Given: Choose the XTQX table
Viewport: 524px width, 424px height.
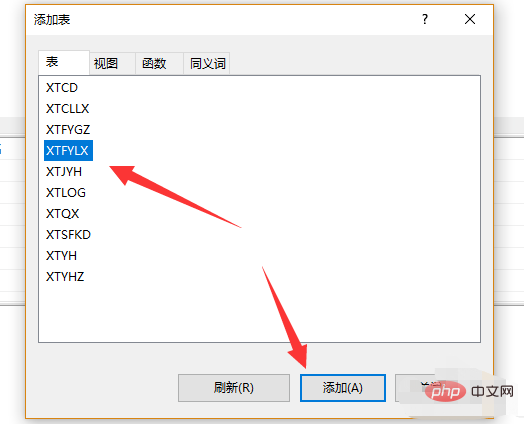Looking at the screenshot, I should click(x=62, y=214).
